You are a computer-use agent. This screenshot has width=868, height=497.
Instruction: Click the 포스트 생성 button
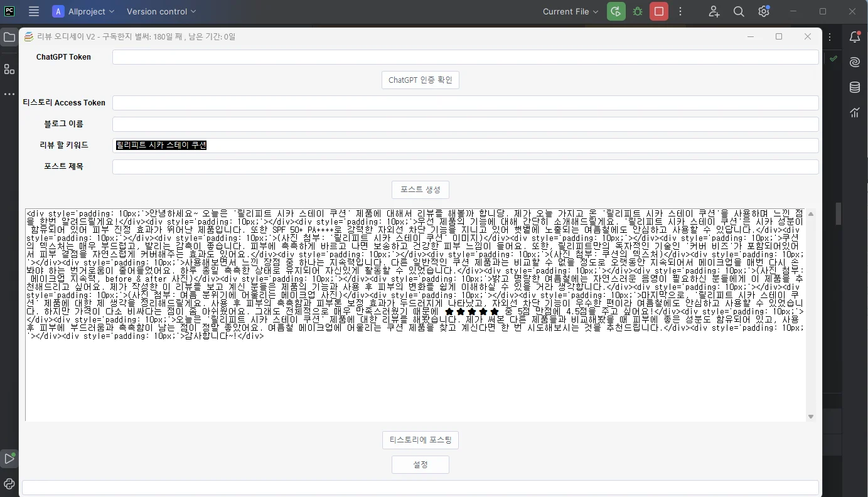pyautogui.click(x=421, y=190)
